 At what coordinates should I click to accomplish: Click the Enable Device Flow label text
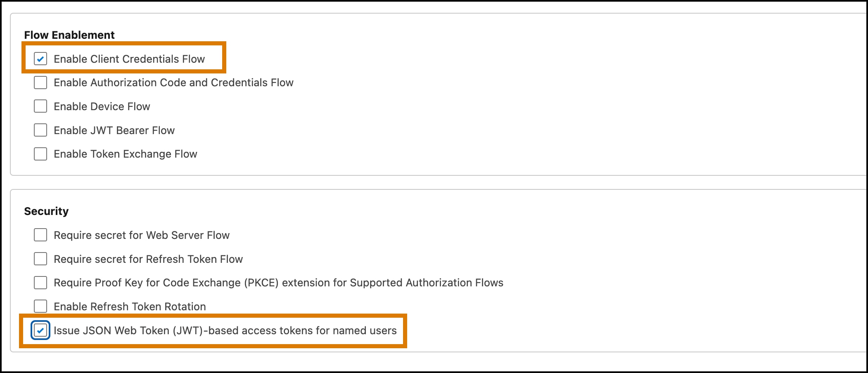(102, 106)
